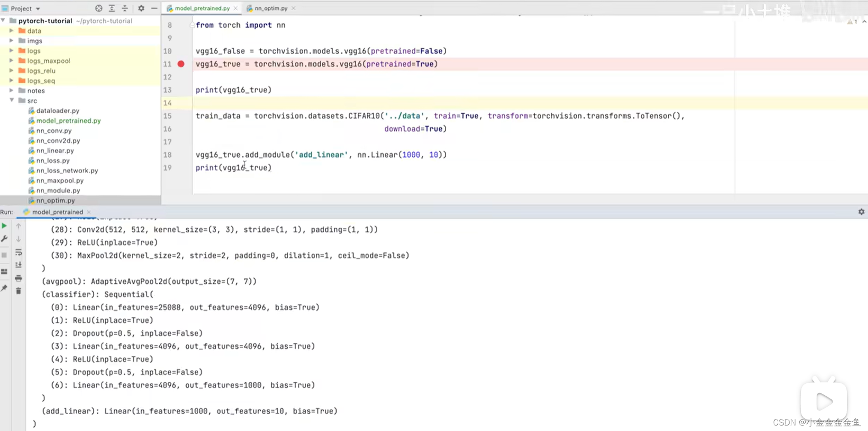Click the wrench Edit Run Configuration icon
Screen dimensions: 868x431
[4, 239]
